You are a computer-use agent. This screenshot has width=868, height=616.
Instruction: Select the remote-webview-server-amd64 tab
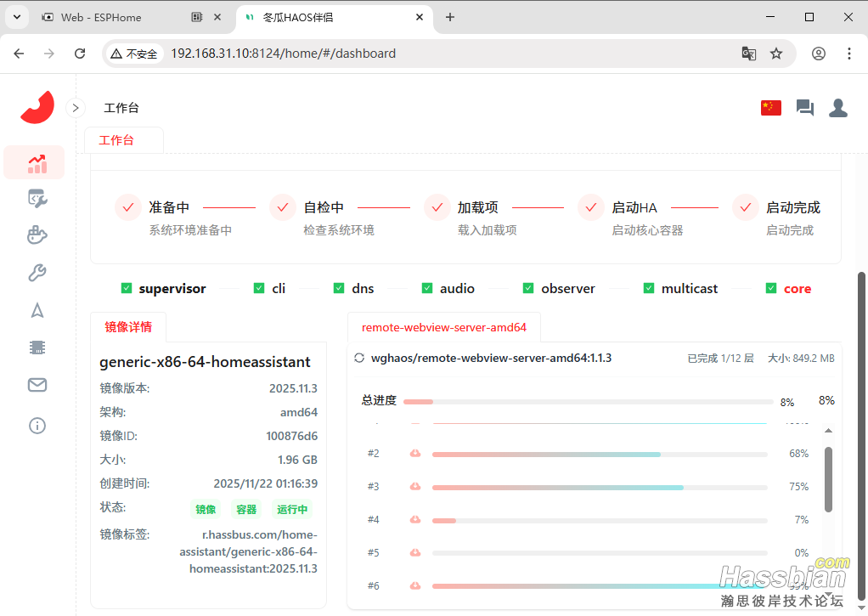point(444,327)
